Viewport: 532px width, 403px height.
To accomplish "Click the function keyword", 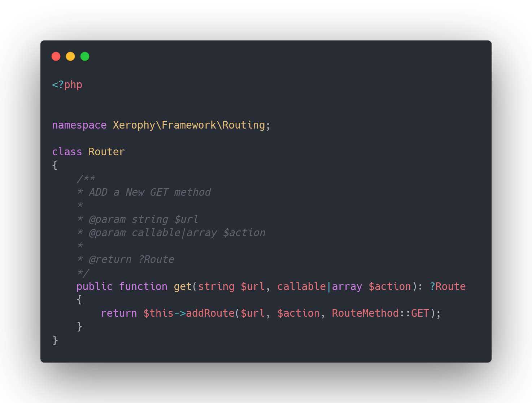I will point(143,287).
